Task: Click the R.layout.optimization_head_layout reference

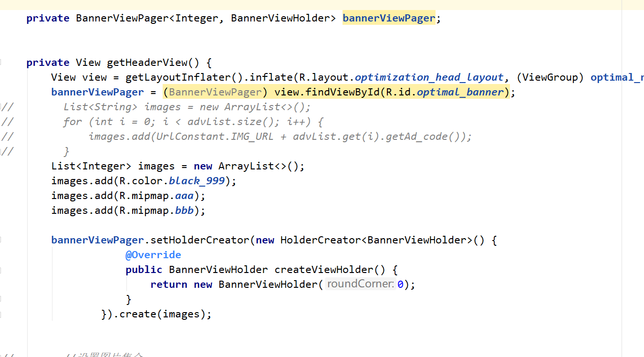Action: [x=428, y=77]
